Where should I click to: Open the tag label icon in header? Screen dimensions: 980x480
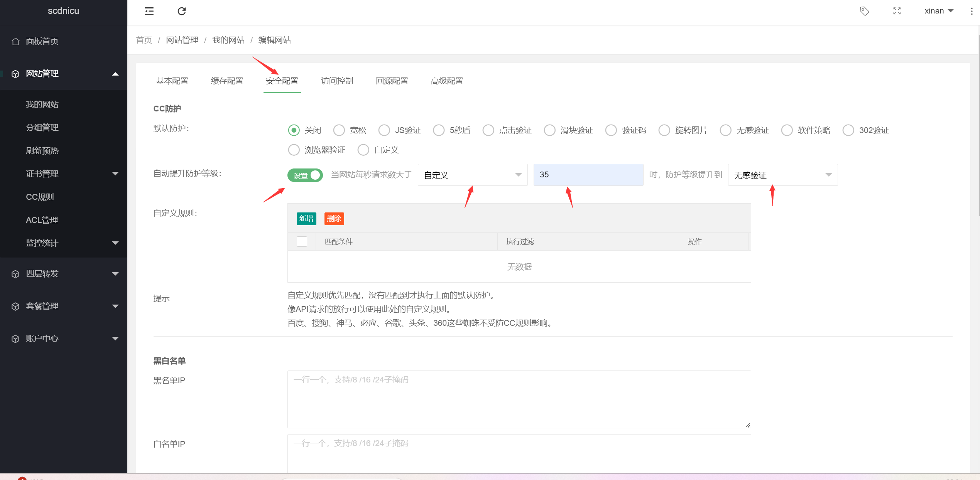click(864, 11)
